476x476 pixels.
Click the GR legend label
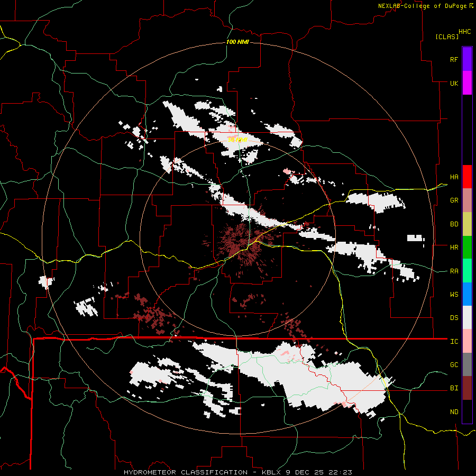pos(454,200)
